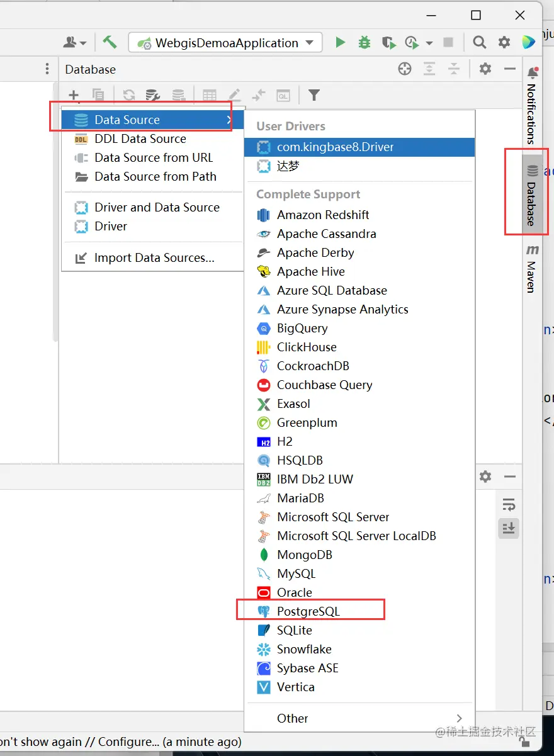Image resolution: width=554 pixels, height=756 pixels.
Task: Choose IBM Db2 LUW
Action: click(359, 479)
